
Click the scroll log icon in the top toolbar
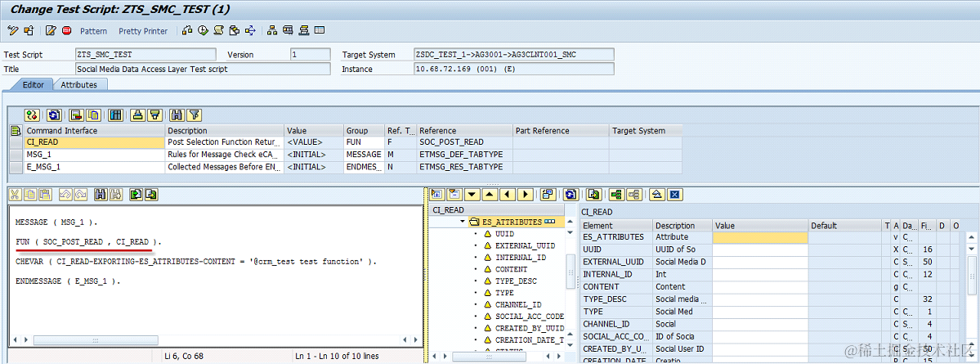(219, 30)
